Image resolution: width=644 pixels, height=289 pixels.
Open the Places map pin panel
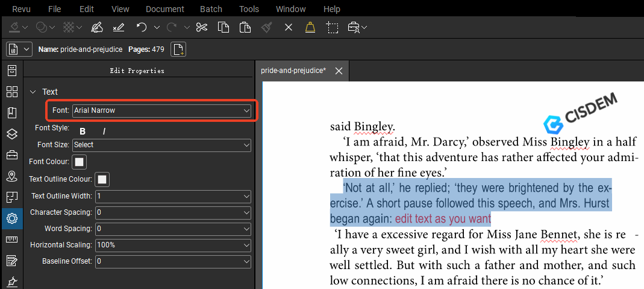(x=12, y=176)
